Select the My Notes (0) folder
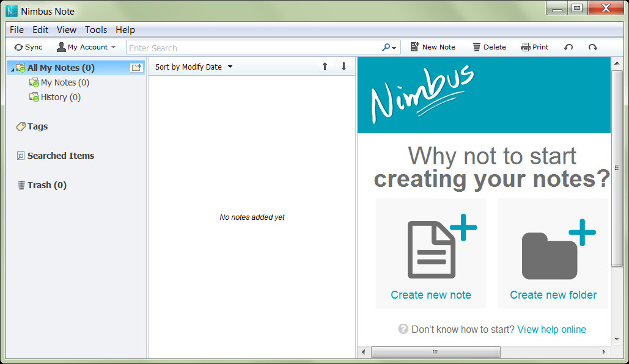The image size is (629, 364). coord(59,82)
